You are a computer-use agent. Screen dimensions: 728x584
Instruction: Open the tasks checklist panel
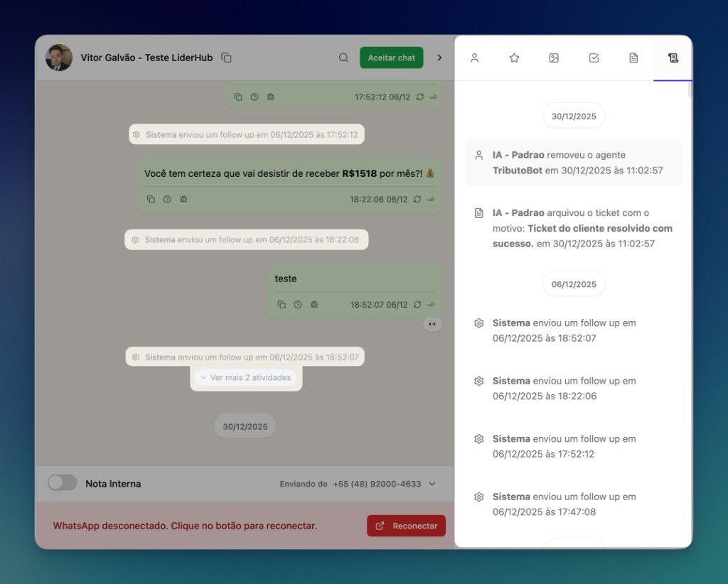[x=594, y=58]
